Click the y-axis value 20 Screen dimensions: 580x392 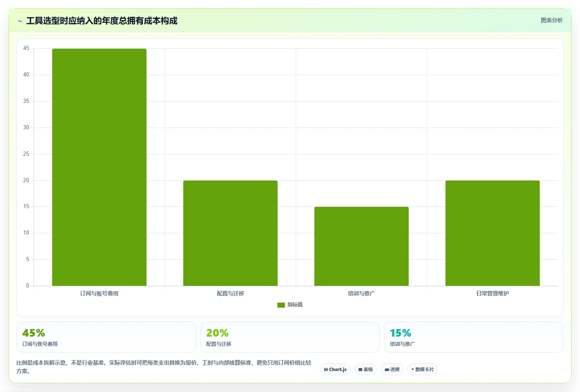(x=26, y=180)
